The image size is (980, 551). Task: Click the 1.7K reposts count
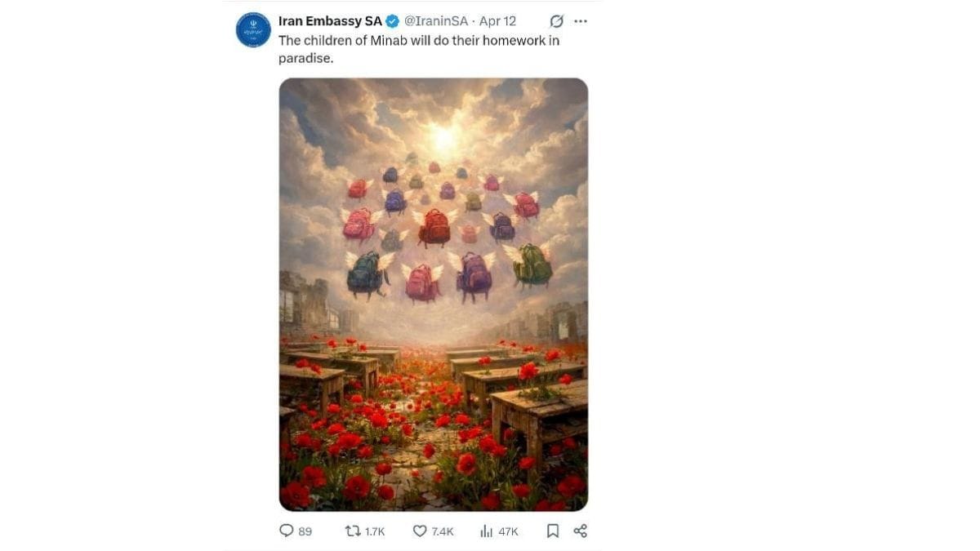click(375, 531)
